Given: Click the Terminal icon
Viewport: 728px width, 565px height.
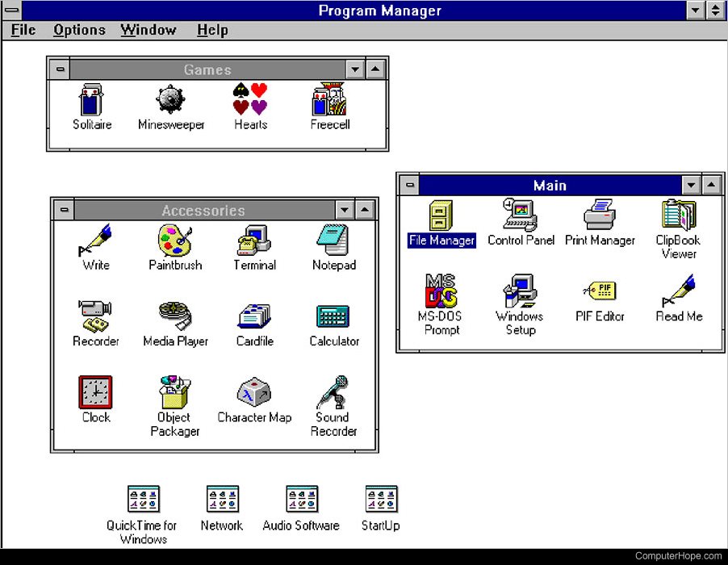Looking at the screenshot, I should 254,241.
